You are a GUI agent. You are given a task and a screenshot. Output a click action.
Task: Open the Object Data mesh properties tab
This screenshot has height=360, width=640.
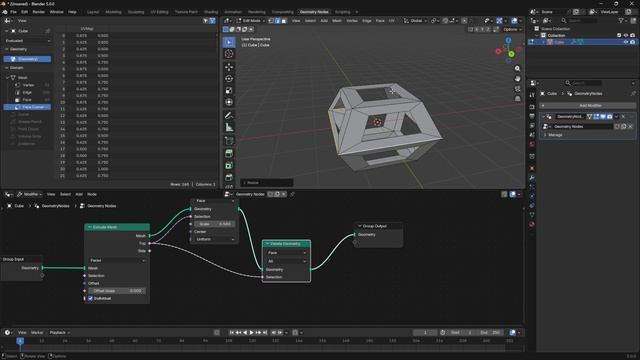[532, 214]
